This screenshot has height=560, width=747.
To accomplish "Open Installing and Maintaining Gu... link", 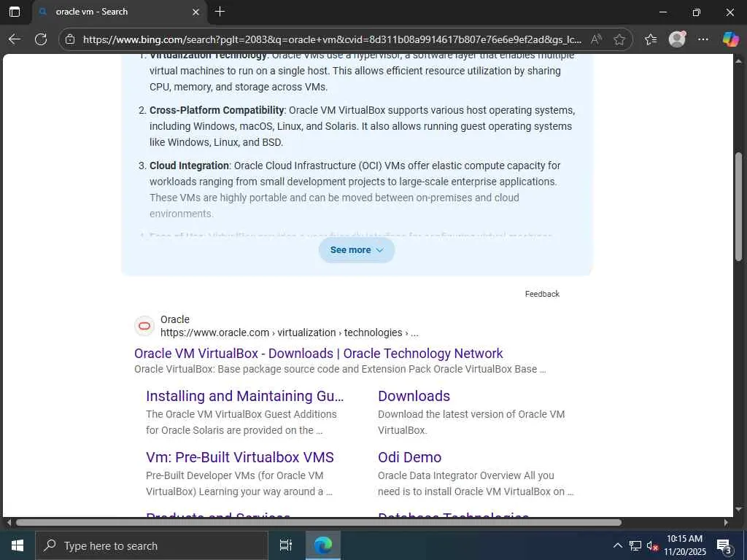I will coord(245,396).
